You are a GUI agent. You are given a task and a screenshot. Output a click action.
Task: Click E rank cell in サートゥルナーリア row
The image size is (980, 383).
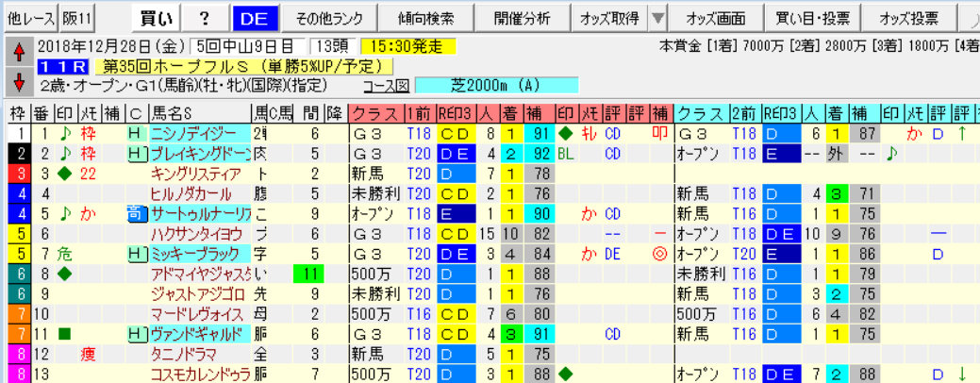457,214
